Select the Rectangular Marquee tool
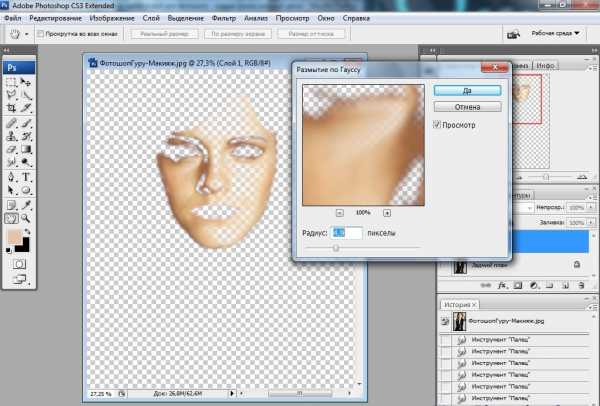 [11, 82]
